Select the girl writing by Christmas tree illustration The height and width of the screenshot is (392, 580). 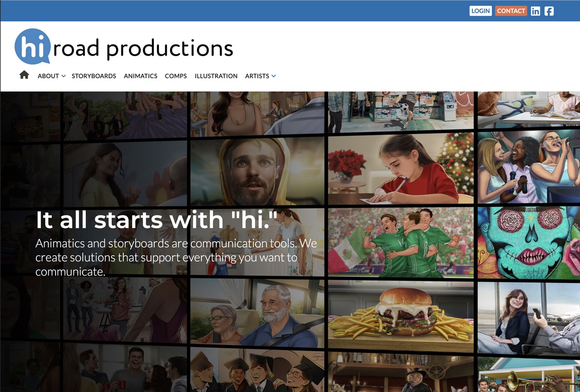tap(401, 169)
